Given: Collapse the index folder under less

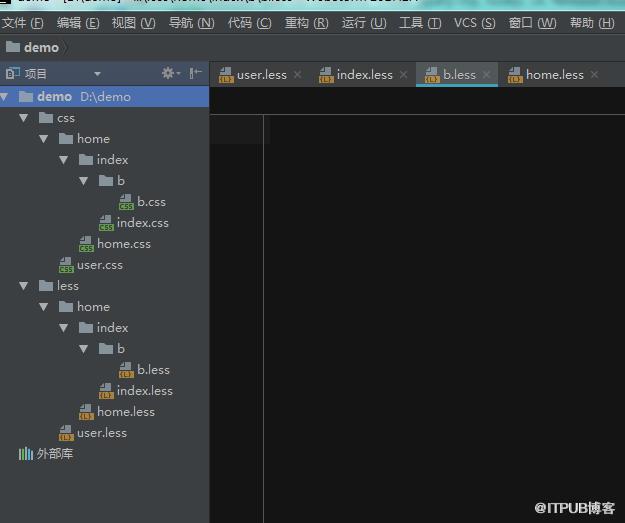Looking at the screenshot, I should click(64, 328).
